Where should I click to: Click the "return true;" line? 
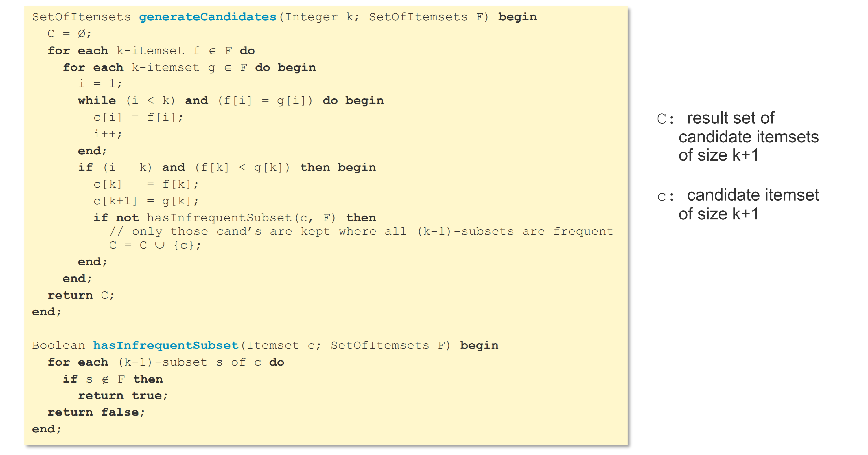tap(123, 395)
